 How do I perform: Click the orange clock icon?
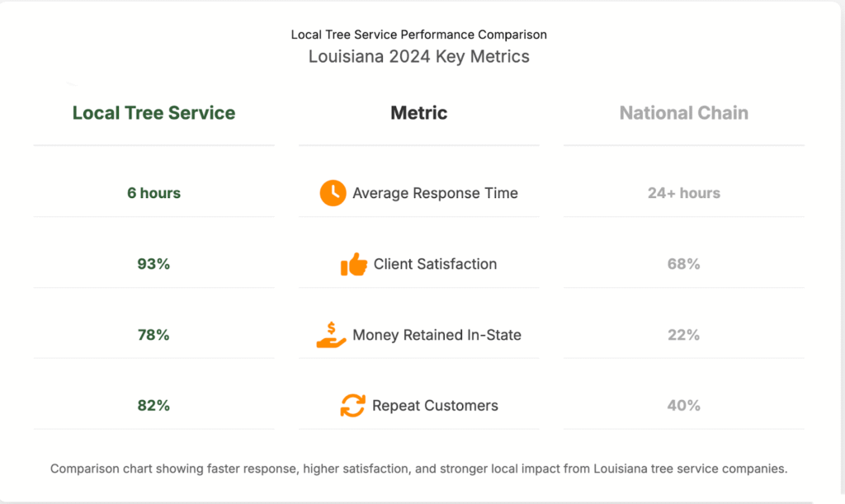[x=333, y=193]
